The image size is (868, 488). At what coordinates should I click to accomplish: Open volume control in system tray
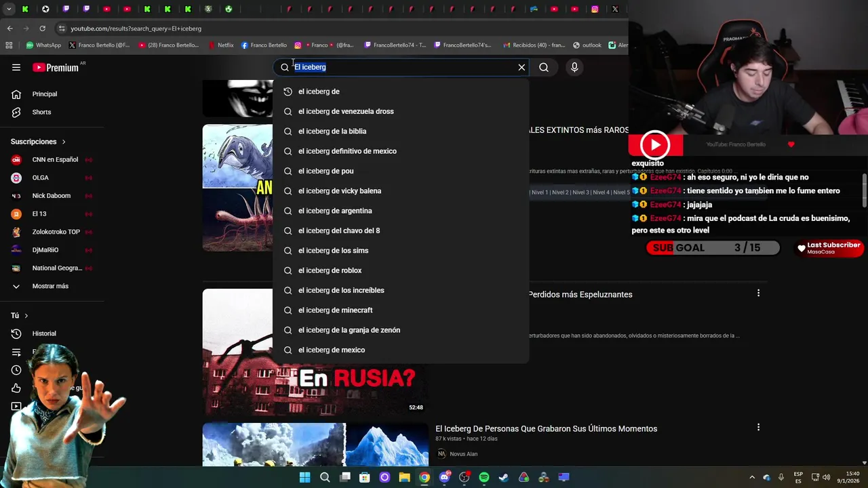tap(827, 477)
